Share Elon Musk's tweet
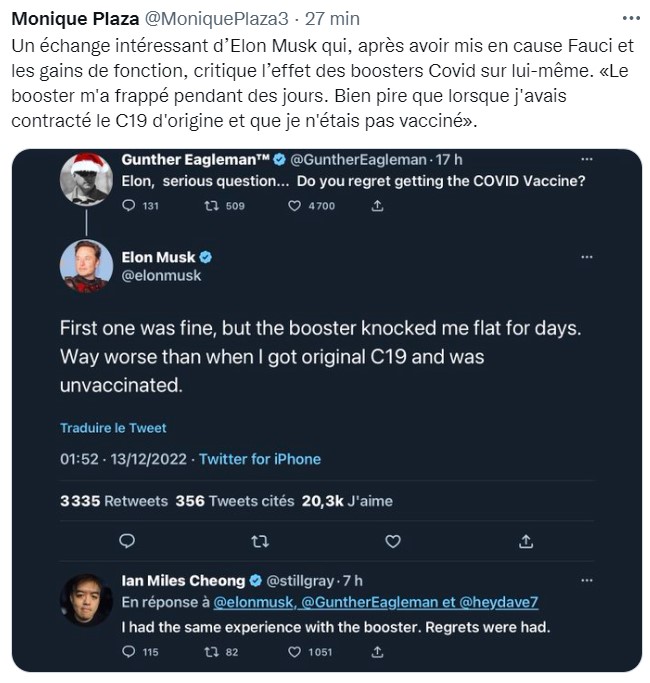This screenshot has height=683, width=650. pyautogui.click(x=526, y=541)
